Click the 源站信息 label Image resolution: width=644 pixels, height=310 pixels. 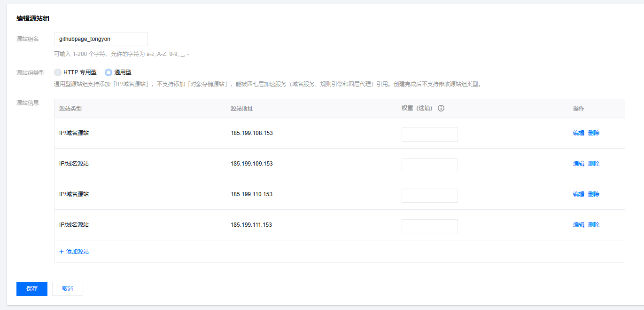28,103
